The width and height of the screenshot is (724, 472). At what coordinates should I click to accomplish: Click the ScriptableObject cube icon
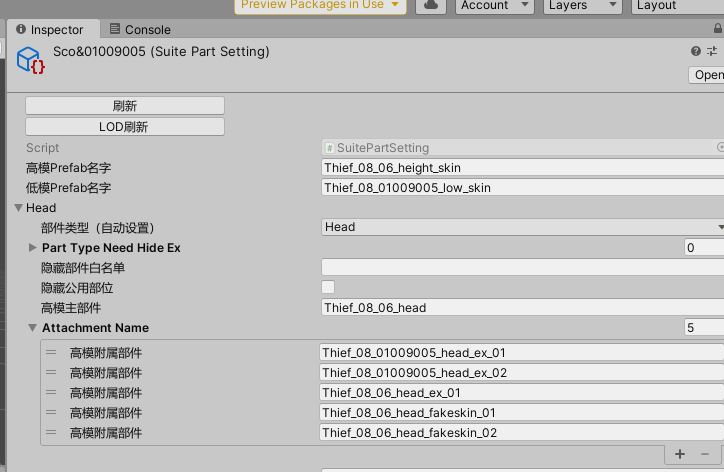point(30,60)
